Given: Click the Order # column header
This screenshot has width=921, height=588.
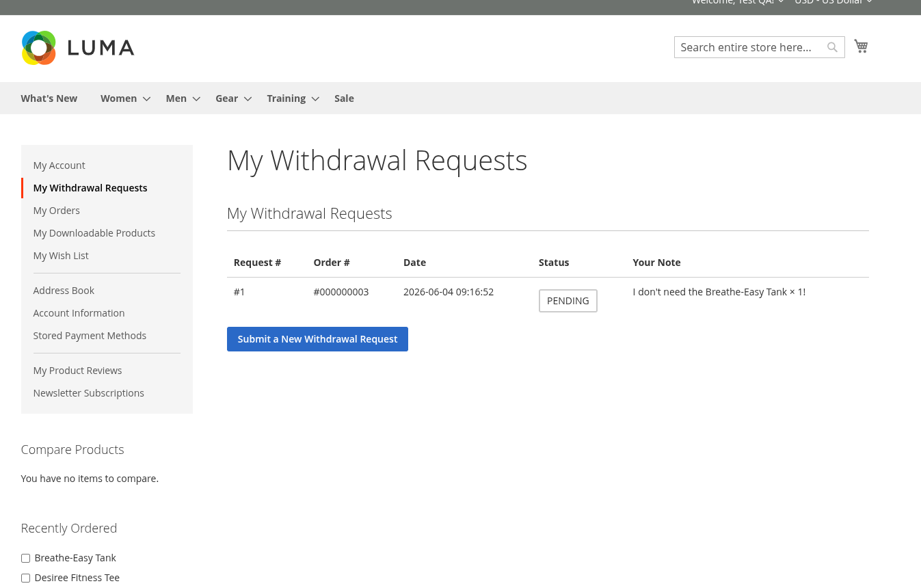Looking at the screenshot, I should [x=332, y=263].
